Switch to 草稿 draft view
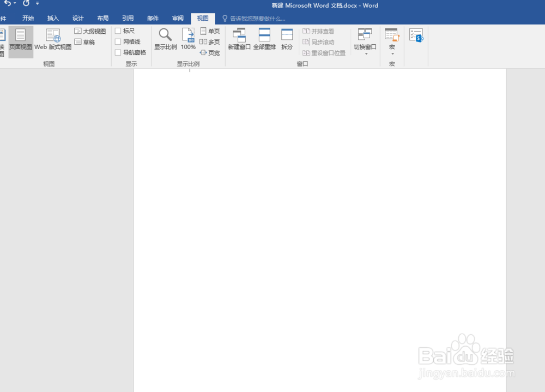545x392 pixels. tap(84, 42)
